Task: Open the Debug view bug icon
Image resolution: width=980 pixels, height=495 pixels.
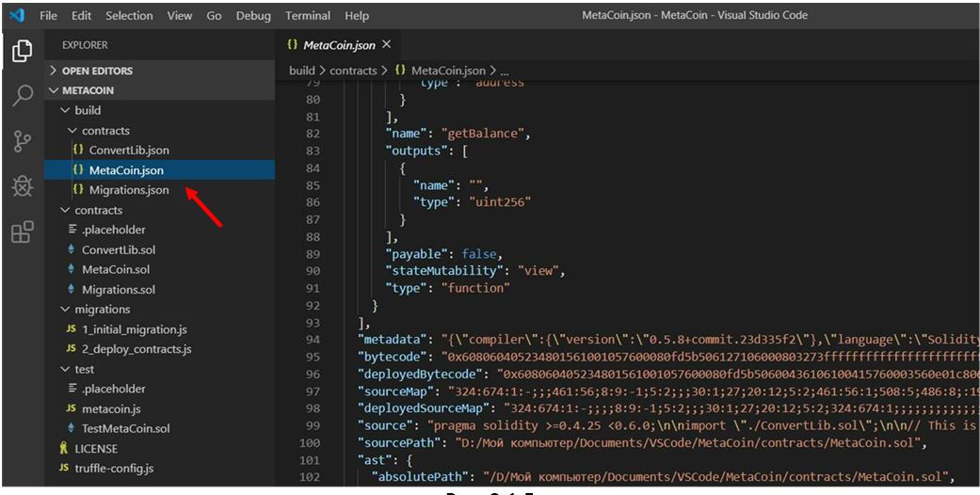Action: coord(23,186)
